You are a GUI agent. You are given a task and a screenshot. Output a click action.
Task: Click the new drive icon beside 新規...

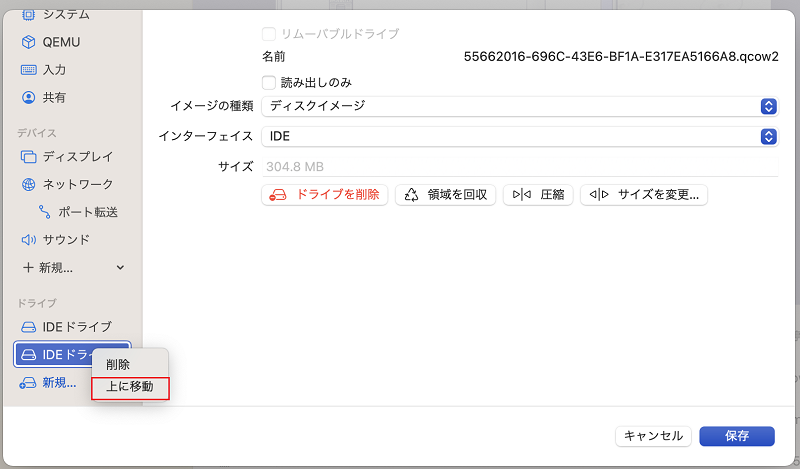pos(28,383)
